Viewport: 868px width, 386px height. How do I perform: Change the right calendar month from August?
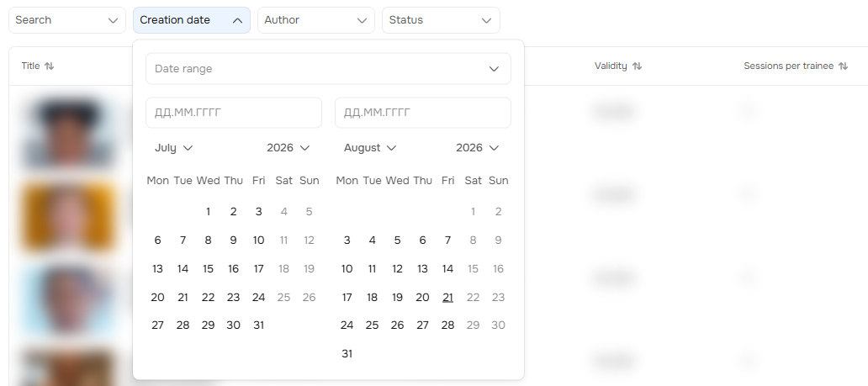pyautogui.click(x=370, y=148)
